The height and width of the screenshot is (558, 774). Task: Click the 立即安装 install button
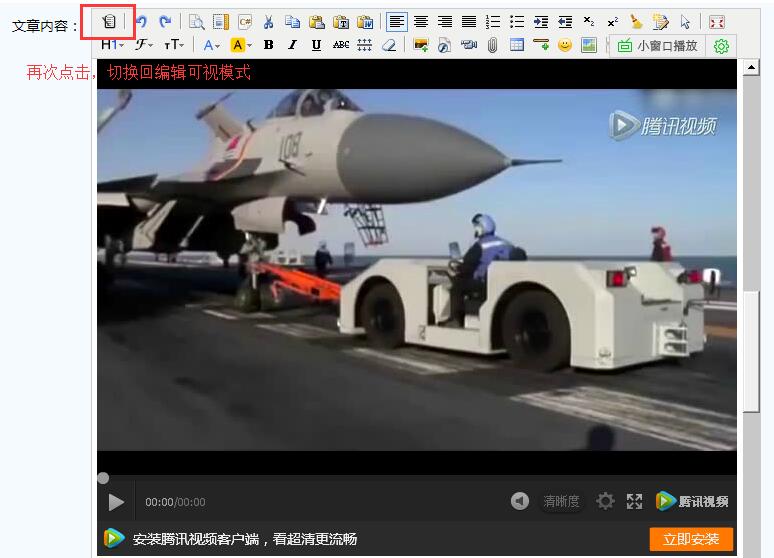click(x=691, y=539)
